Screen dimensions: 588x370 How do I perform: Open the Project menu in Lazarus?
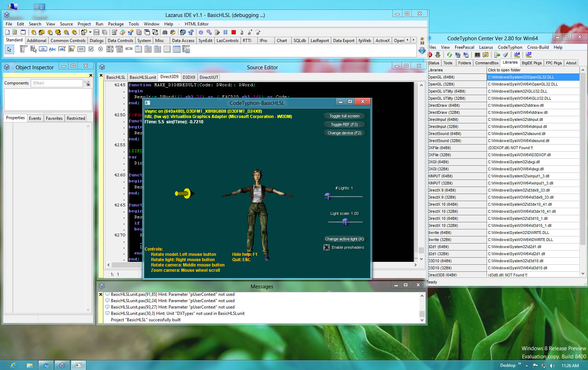tap(84, 24)
